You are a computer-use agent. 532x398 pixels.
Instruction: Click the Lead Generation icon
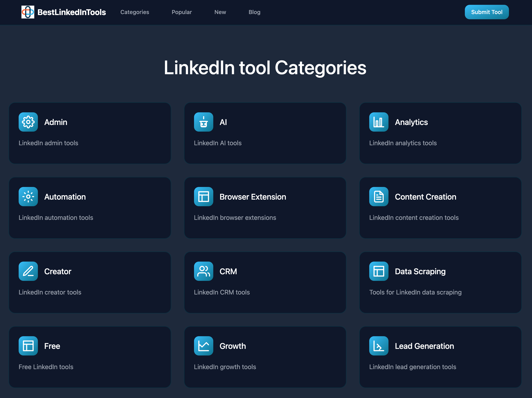379,346
